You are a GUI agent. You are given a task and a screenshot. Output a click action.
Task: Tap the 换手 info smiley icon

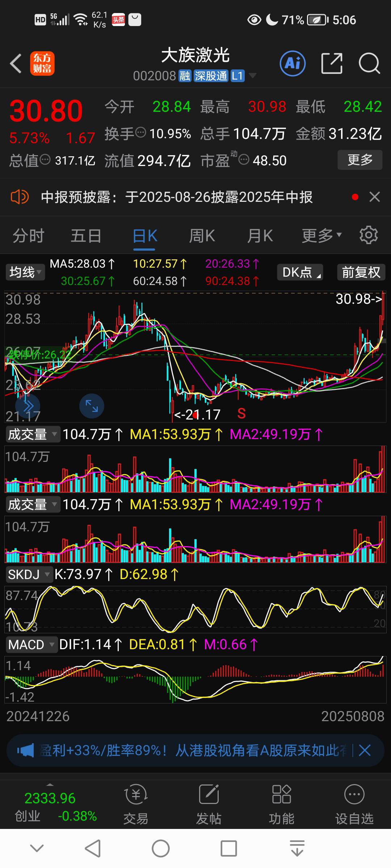tap(140, 132)
